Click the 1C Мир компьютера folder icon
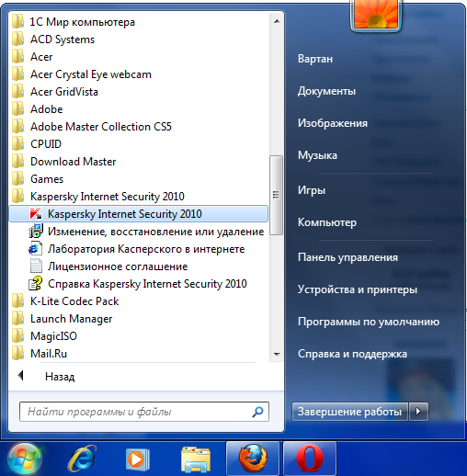This screenshot has height=476, width=467. [18, 22]
